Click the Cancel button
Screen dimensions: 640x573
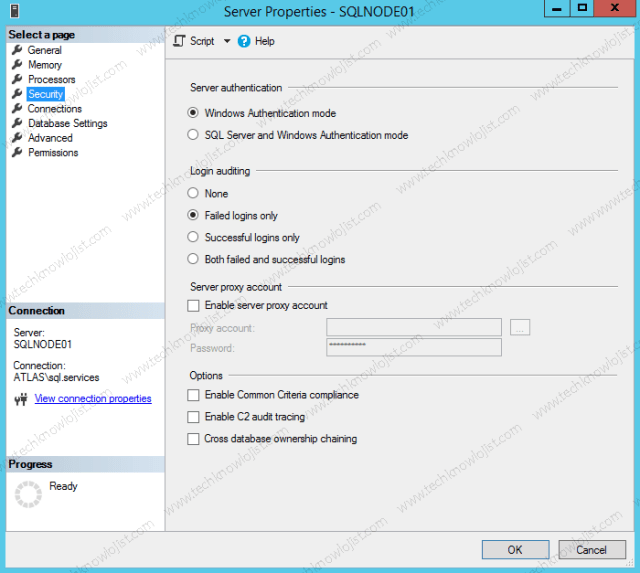(x=592, y=550)
